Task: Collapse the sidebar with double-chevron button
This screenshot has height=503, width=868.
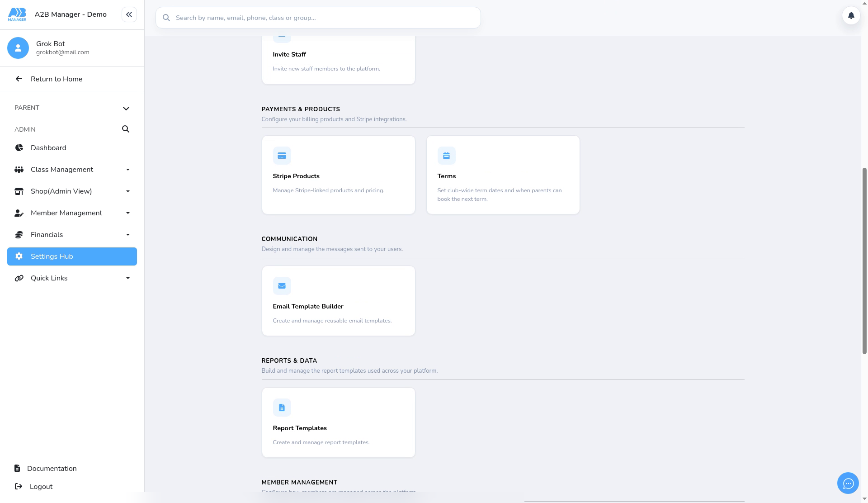Action: pyautogui.click(x=129, y=14)
